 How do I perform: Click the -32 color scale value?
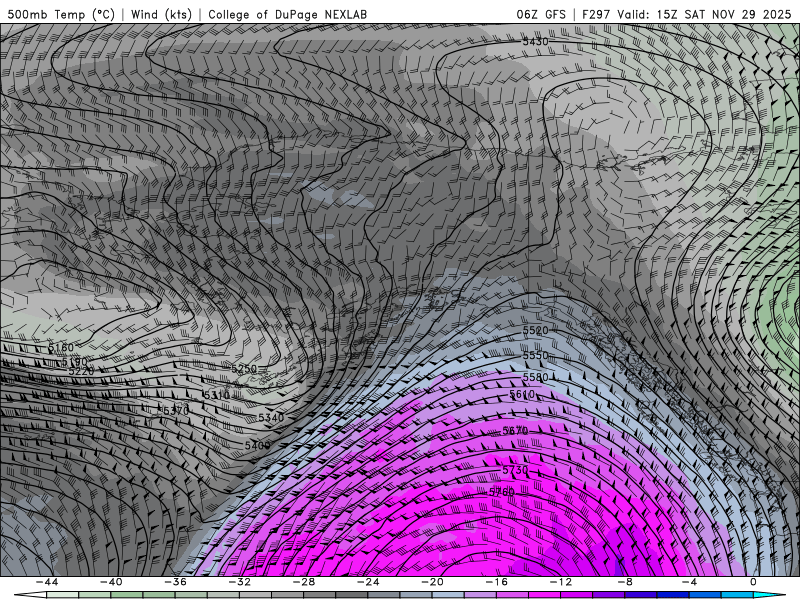click(x=239, y=582)
